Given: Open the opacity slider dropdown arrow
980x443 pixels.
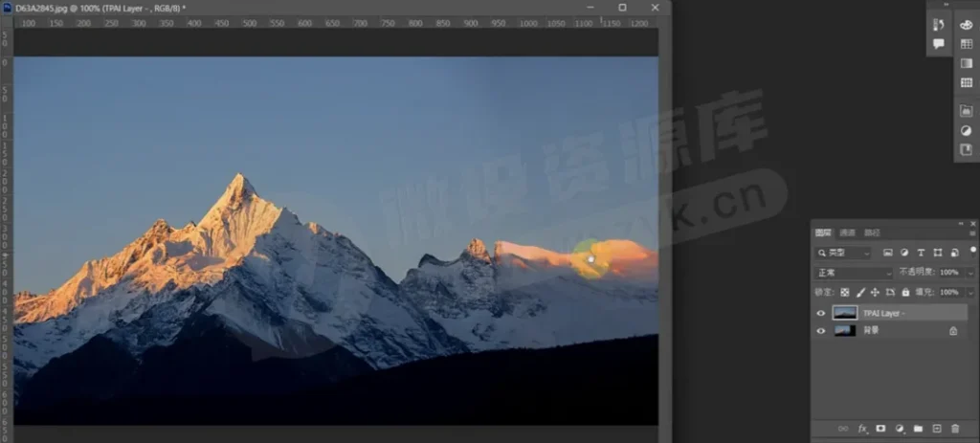Looking at the screenshot, I should tap(970, 273).
